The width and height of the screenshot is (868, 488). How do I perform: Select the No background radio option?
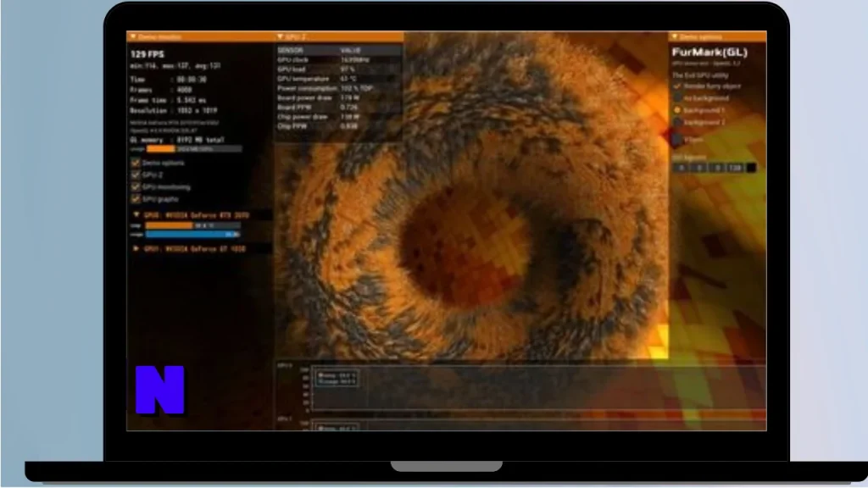tap(677, 98)
